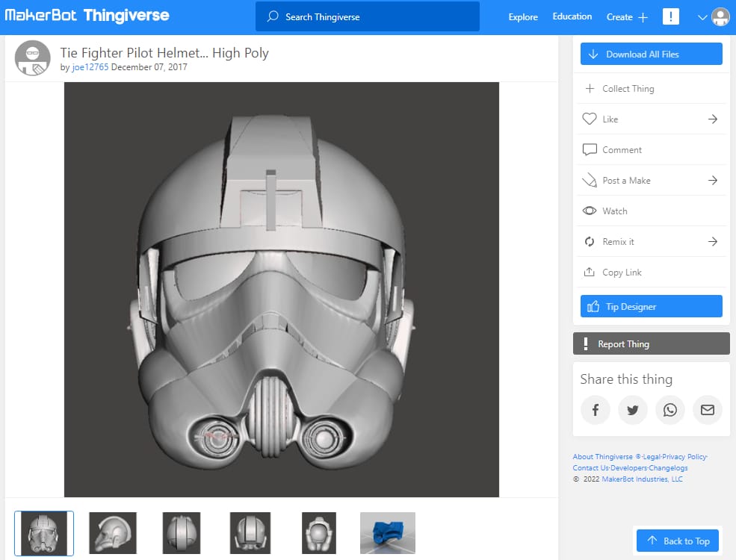Click the Remix it cycle icon

590,241
